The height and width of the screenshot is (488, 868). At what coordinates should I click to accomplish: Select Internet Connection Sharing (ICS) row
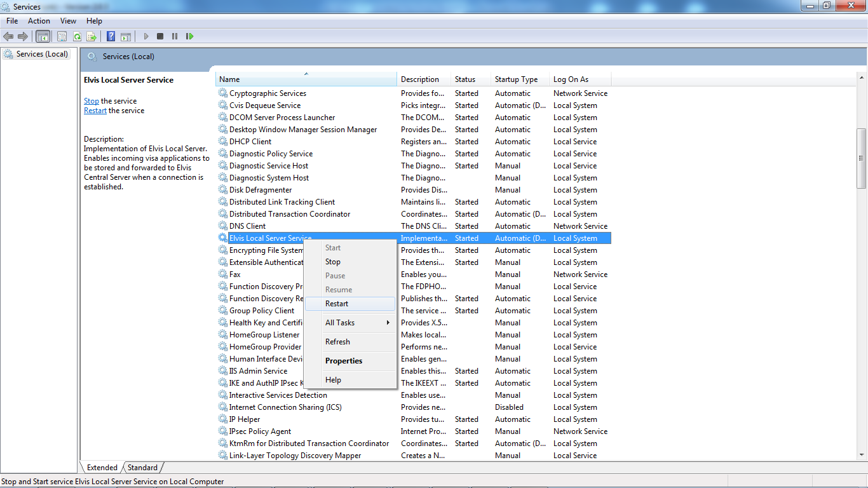coord(414,407)
